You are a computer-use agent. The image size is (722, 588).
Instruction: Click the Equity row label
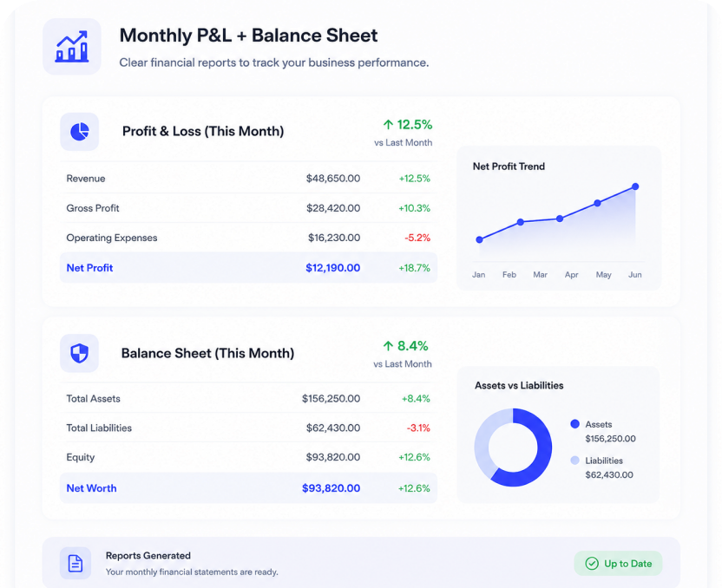click(81, 457)
